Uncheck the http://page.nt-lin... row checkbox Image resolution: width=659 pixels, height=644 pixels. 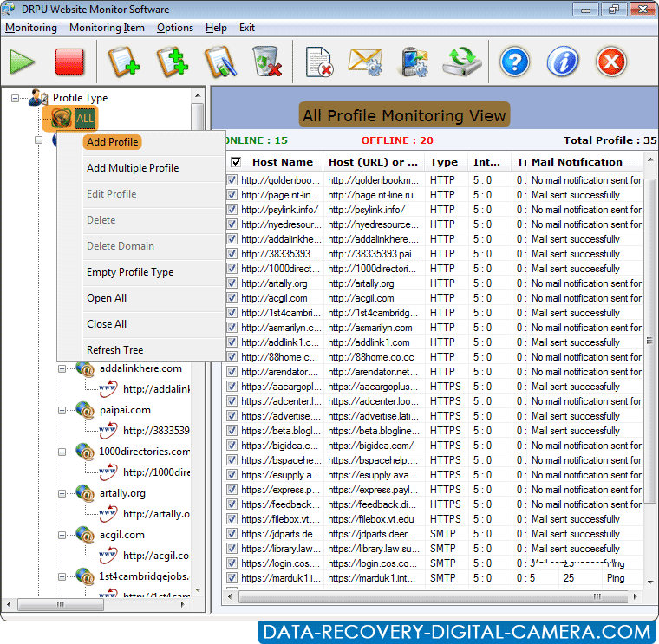[232, 195]
